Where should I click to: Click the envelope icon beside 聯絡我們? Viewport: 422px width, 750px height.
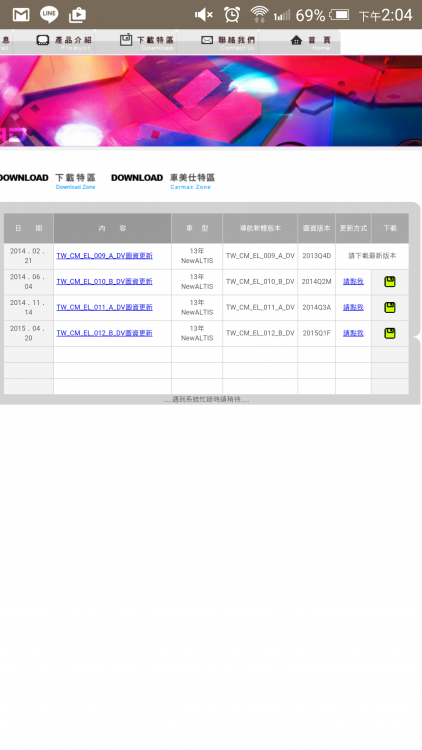tap(207, 40)
